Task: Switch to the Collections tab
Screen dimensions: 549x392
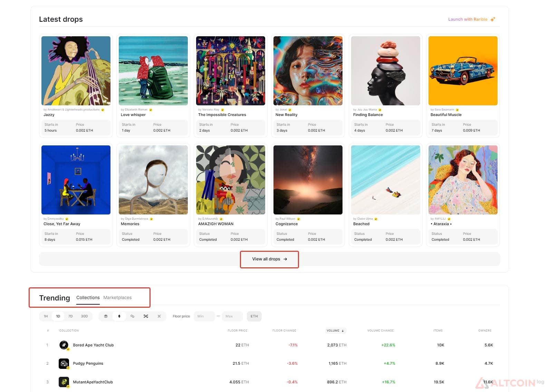Action: (88, 298)
